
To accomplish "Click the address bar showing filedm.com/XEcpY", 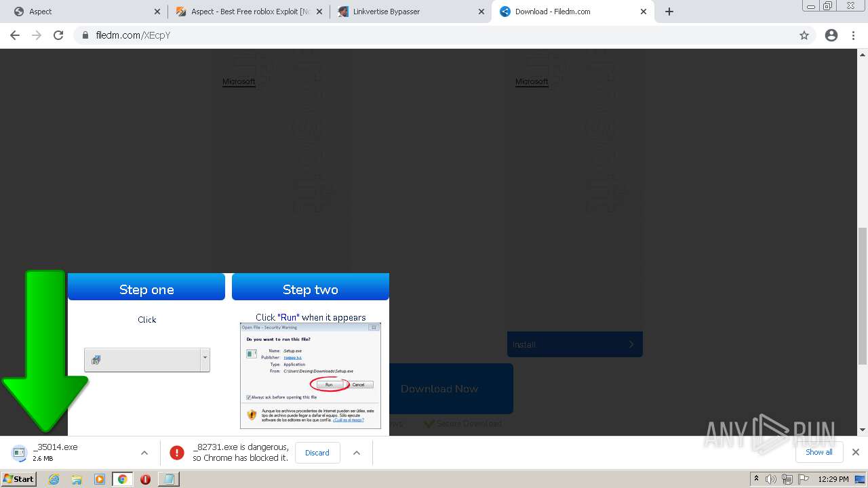I will coord(434,35).
